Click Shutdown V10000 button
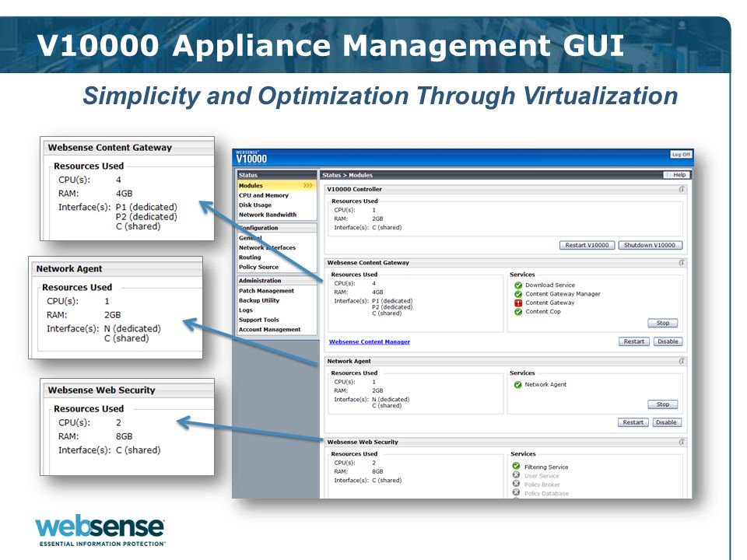The width and height of the screenshot is (747, 560). point(650,245)
